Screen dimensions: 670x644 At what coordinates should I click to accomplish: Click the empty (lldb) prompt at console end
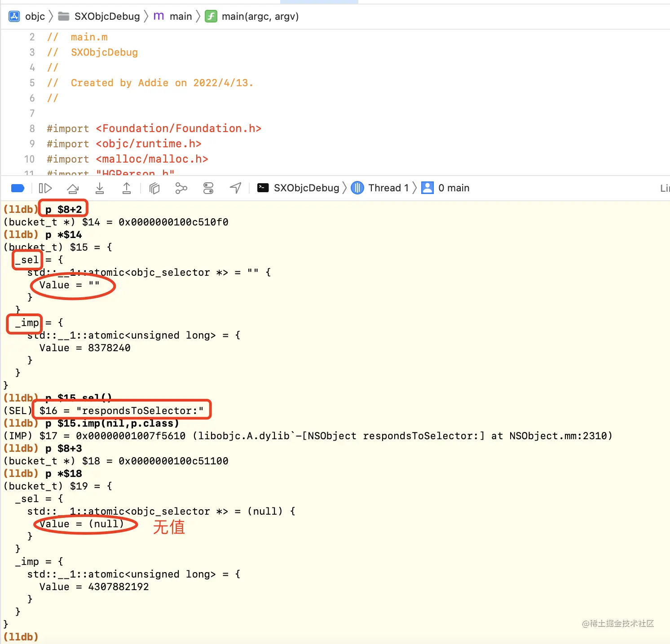(21, 637)
